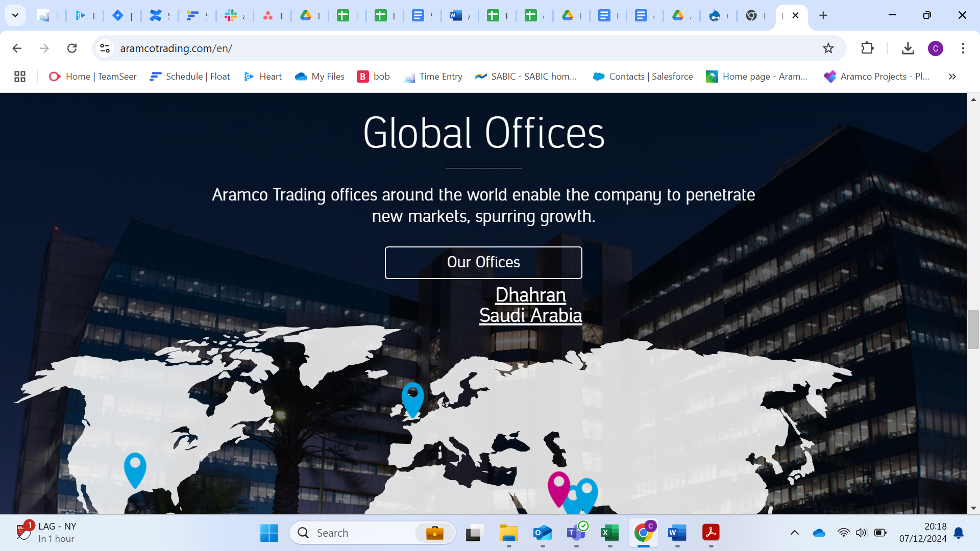980x551 pixels.
Task: Open Microsoft Teams from the taskbar
Action: coord(576,533)
